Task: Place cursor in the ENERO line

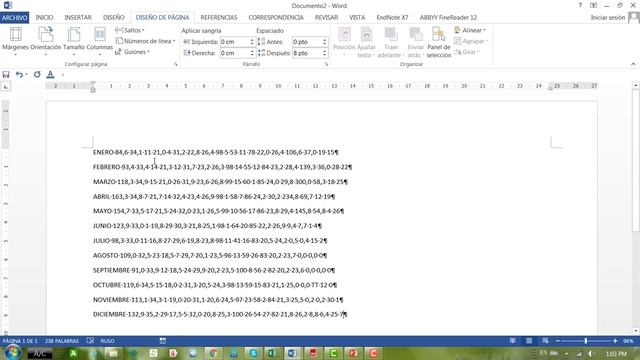Action: [215, 152]
